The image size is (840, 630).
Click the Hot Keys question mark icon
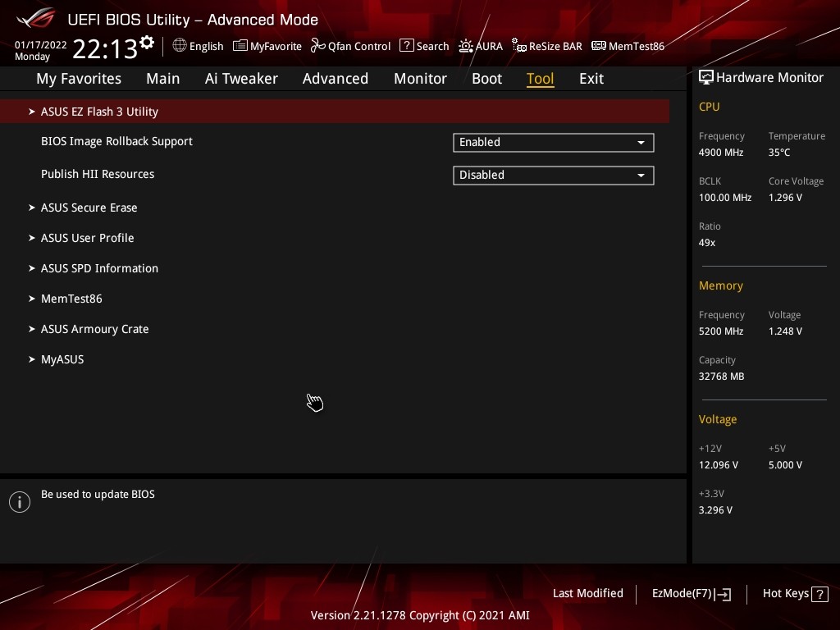click(x=819, y=594)
